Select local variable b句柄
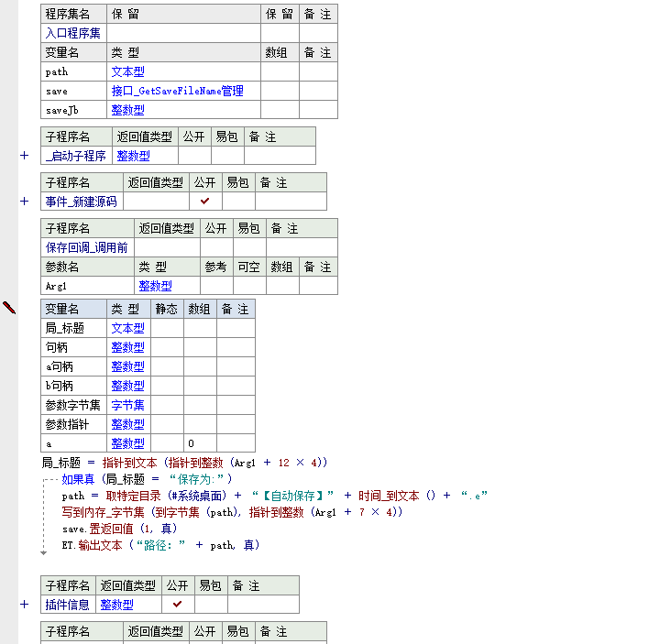 [x=60, y=386]
